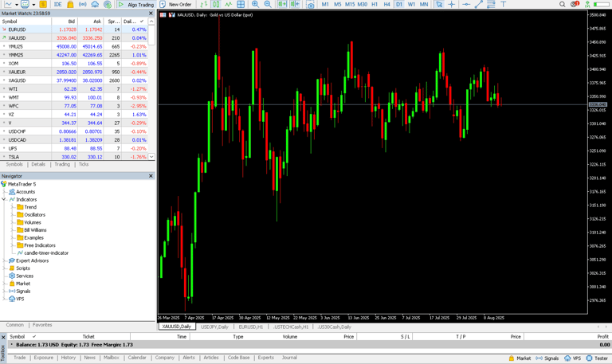This screenshot has width=612, height=364.
Task: Close the Navigator panel
Action: click(151, 176)
